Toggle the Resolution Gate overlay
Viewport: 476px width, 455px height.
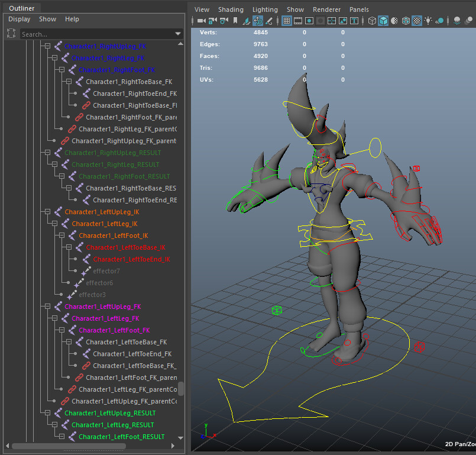[308, 20]
